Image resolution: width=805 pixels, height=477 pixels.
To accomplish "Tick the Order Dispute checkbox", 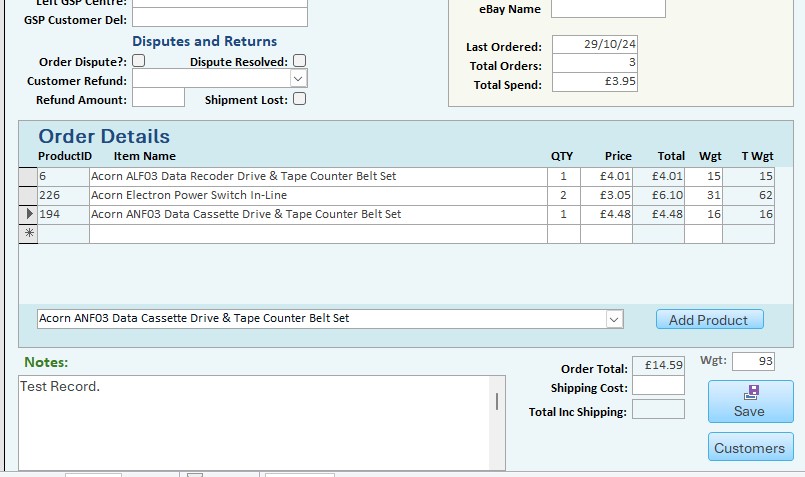I will (139, 62).
